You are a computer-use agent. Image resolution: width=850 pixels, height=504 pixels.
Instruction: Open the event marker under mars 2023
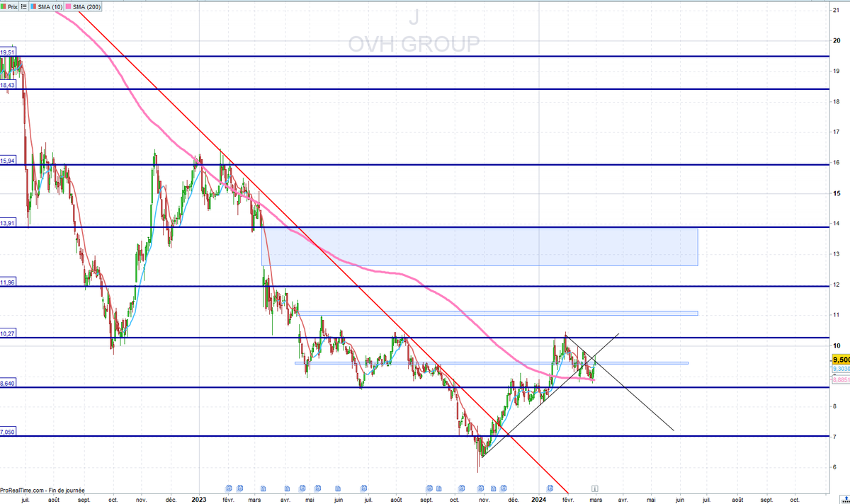click(x=263, y=488)
